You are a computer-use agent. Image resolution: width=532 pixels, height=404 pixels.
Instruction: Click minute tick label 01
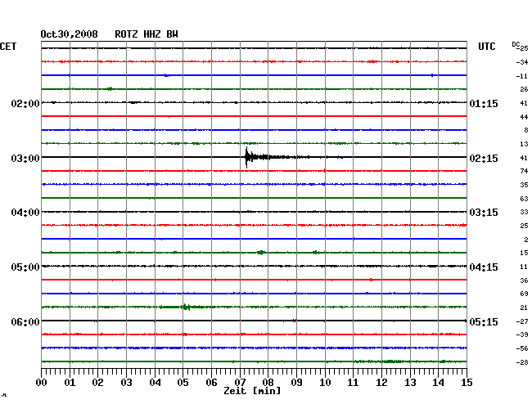click(70, 382)
